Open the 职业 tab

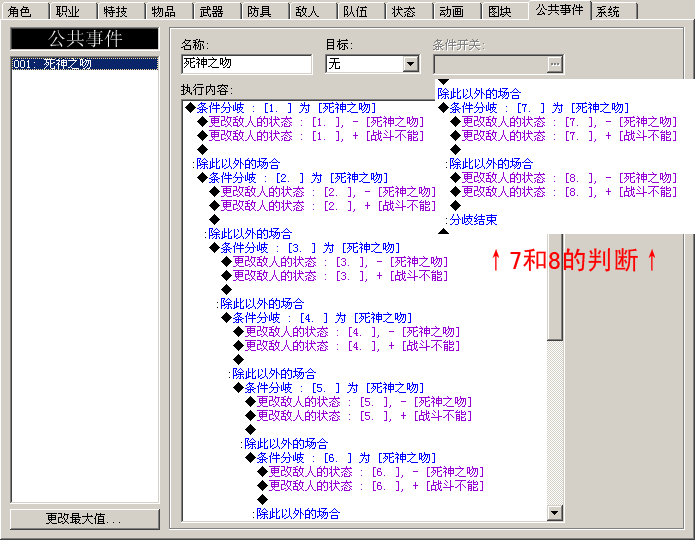click(x=73, y=12)
